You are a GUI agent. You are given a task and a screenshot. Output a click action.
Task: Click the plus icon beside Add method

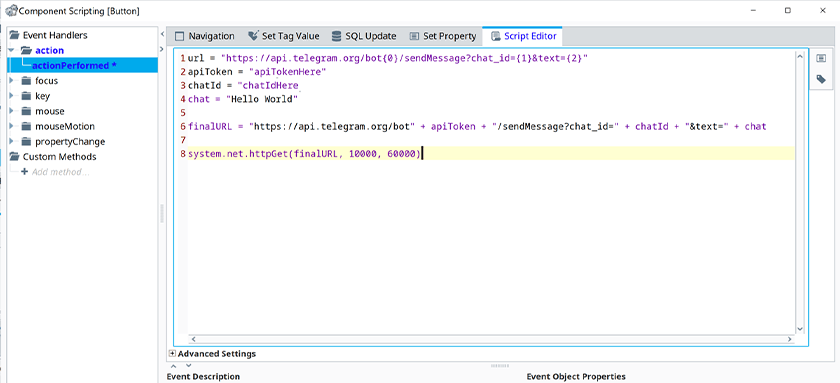(x=24, y=172)
